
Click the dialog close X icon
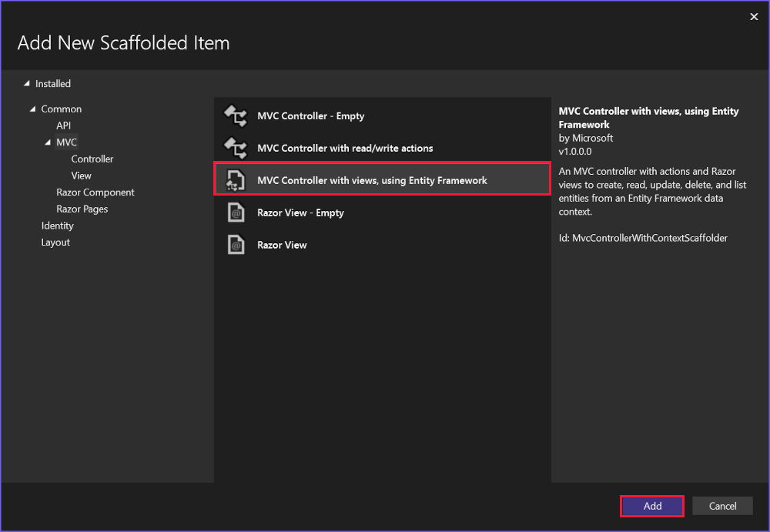[x=754, y=16]
